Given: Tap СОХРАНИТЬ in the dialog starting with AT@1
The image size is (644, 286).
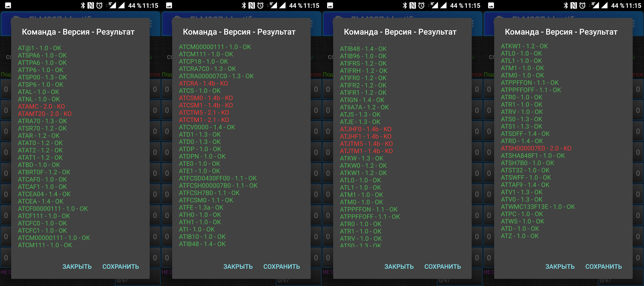Looking at the screenshot, I should (120, 267).
